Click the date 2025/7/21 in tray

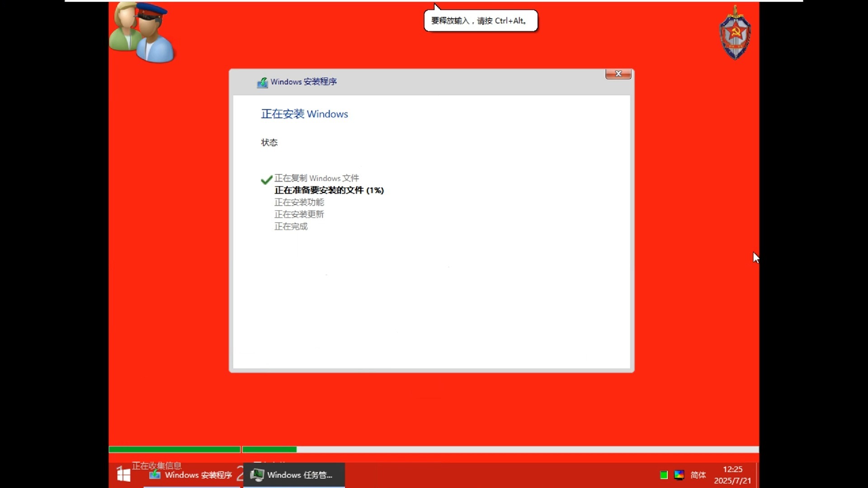tap(732, 481)
